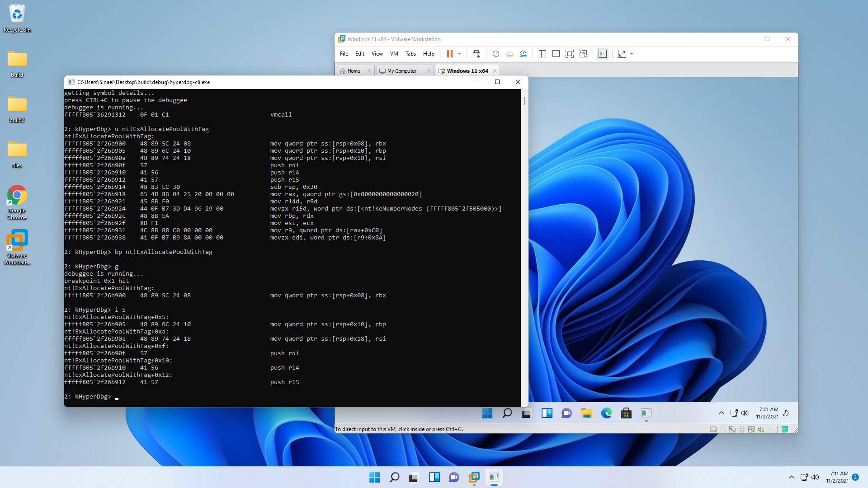Click the sound device status icon
The width and height of the screenshot is (868, 488).
(762, 429)
